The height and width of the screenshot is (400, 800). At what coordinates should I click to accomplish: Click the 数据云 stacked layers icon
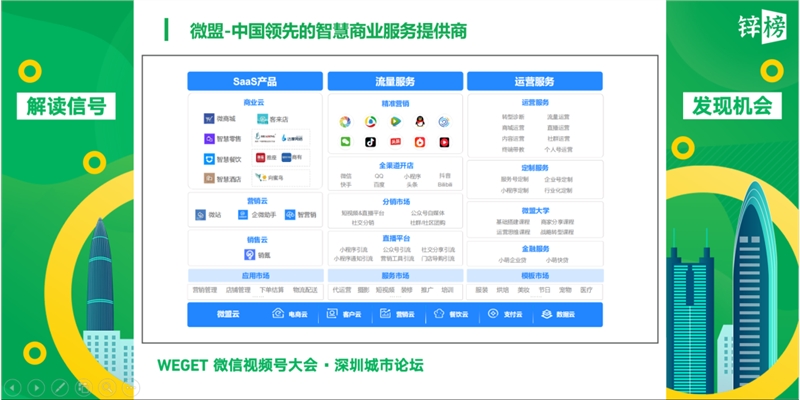(547, 314)
